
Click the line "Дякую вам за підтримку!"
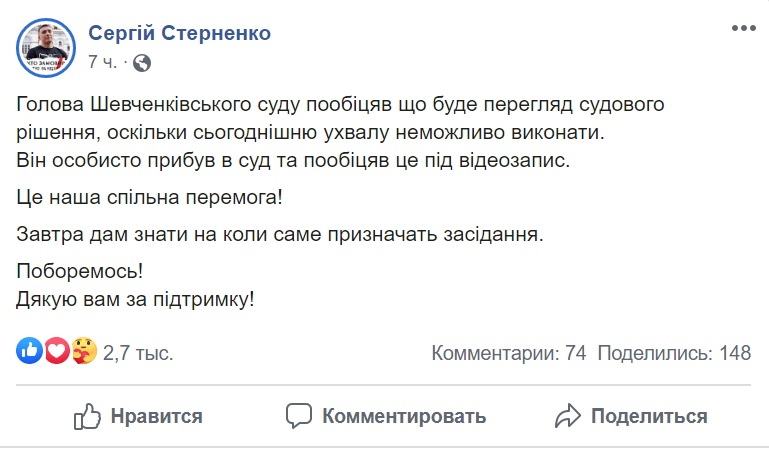click(136, 297)
